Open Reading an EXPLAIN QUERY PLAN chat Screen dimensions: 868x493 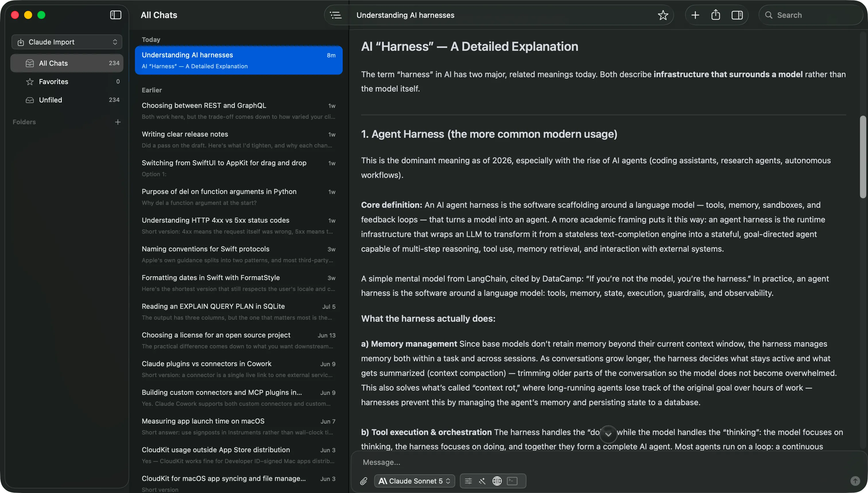click(239, 312)
